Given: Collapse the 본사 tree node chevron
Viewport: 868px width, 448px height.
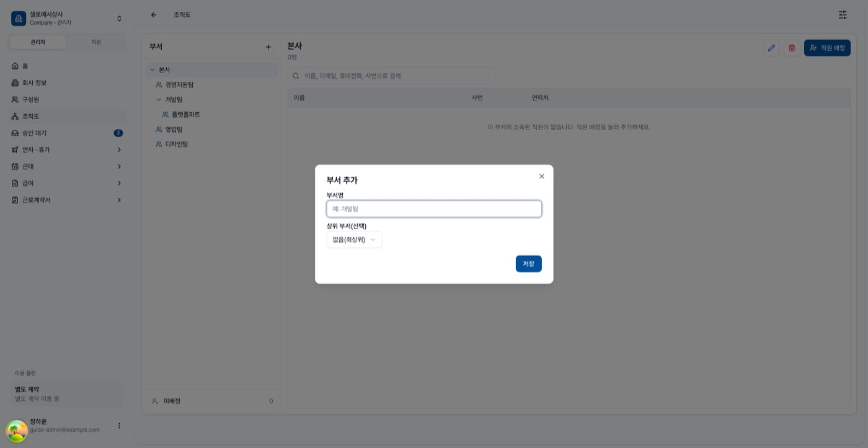Looking at the screenshot, I should (x=153, y=70).
